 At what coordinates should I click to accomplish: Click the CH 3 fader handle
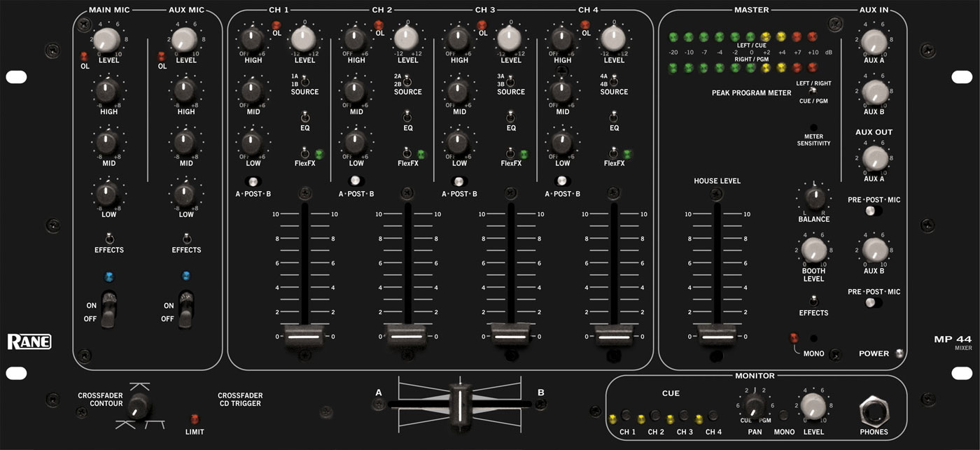coord(511,335)
